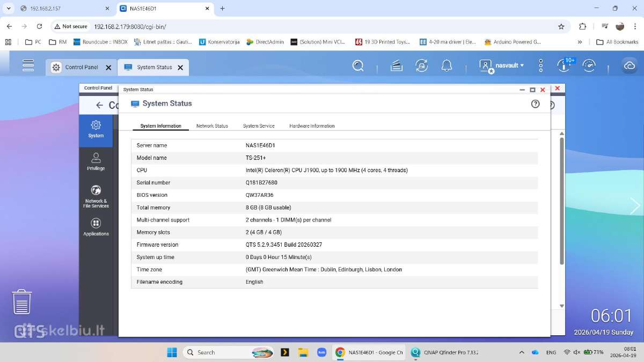
Task: Switch to the Network Status tab
Action: pos(212,126)
